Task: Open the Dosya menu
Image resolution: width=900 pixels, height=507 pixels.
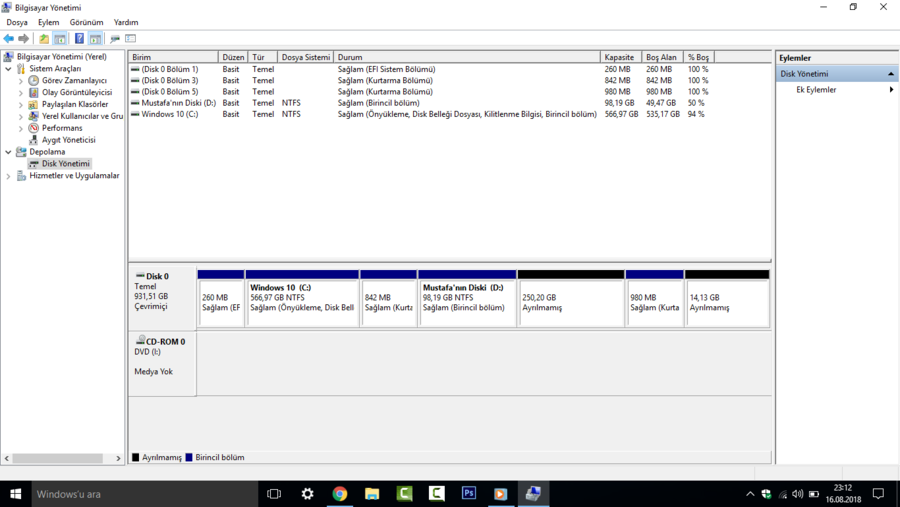Action: [x=17, y=22]
